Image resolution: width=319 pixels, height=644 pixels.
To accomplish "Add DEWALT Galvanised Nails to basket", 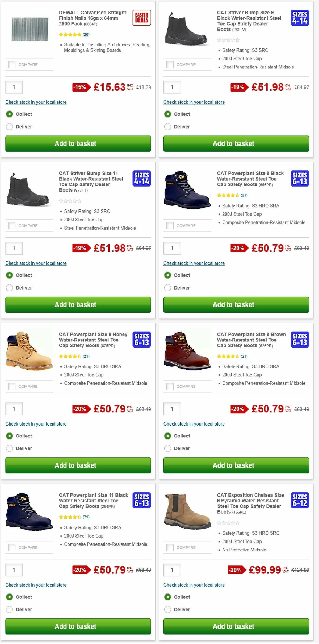I will [75, 144].
